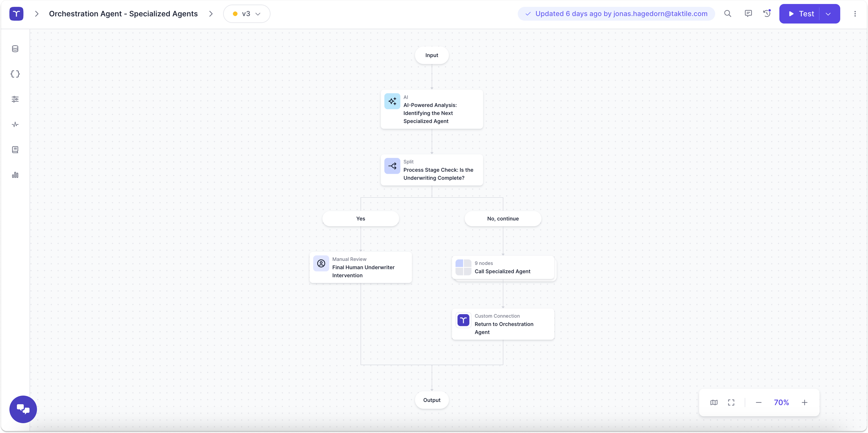Viewport: 868px width, 433px height.
Task: Toggle the minimap icon in zoom controls
Action: tap(714, 402)
